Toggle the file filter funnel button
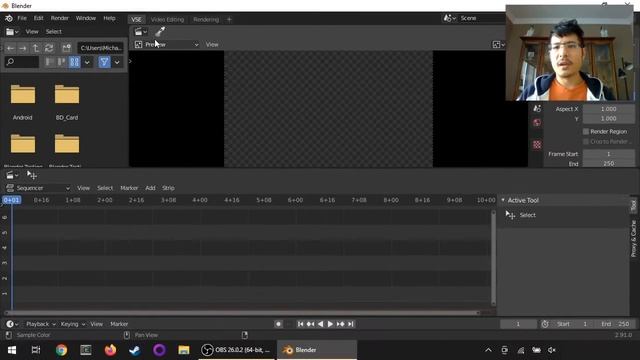 104,62
